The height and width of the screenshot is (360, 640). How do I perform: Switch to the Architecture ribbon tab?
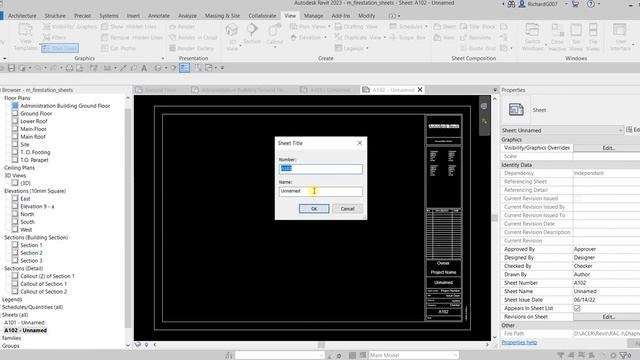coord(22,16)
